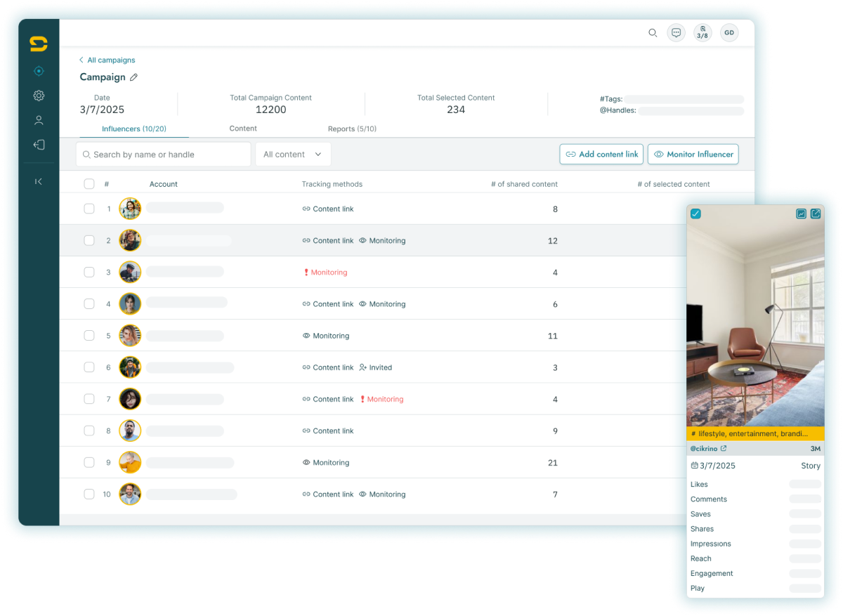Click yellow lifestyle, entertainment tags bar
Viewport: 843px width, 616px height.
point(755,434)
